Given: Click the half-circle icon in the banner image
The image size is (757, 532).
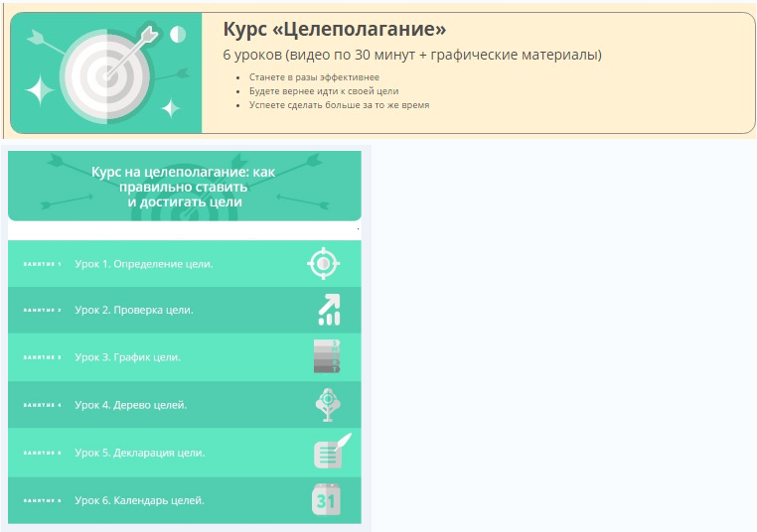Looking at the screenshot, I should pos(178,34).
